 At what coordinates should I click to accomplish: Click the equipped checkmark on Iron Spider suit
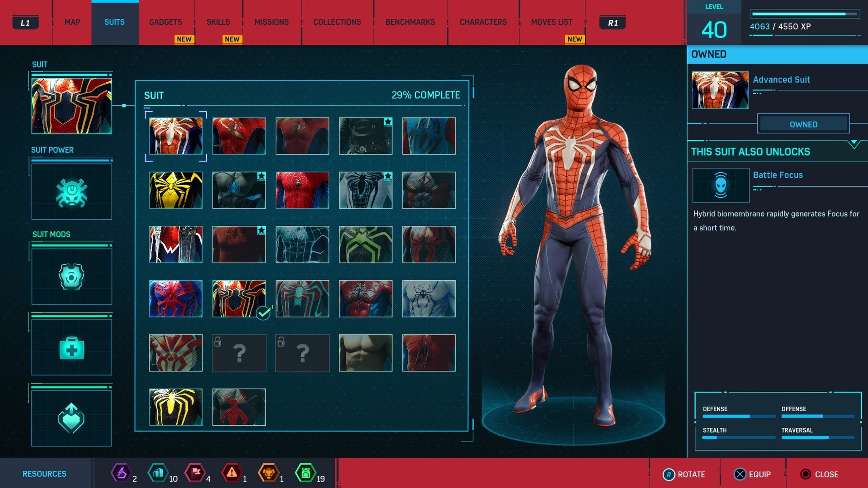pyautogui.click(x=263, y=313)
